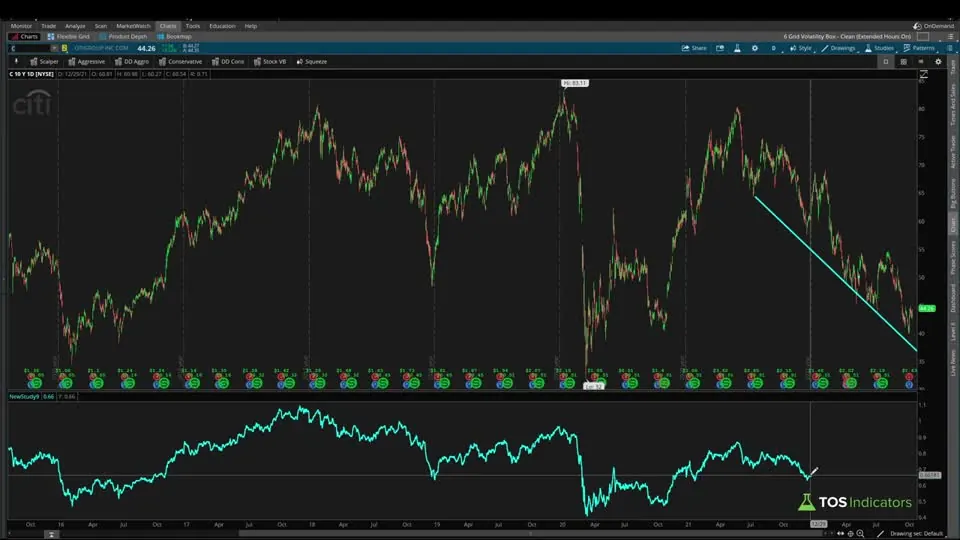Click the NewStudy9 lower study label
Image resolution: width=960 pixels, height=540 pixels.
pos(24,397)
